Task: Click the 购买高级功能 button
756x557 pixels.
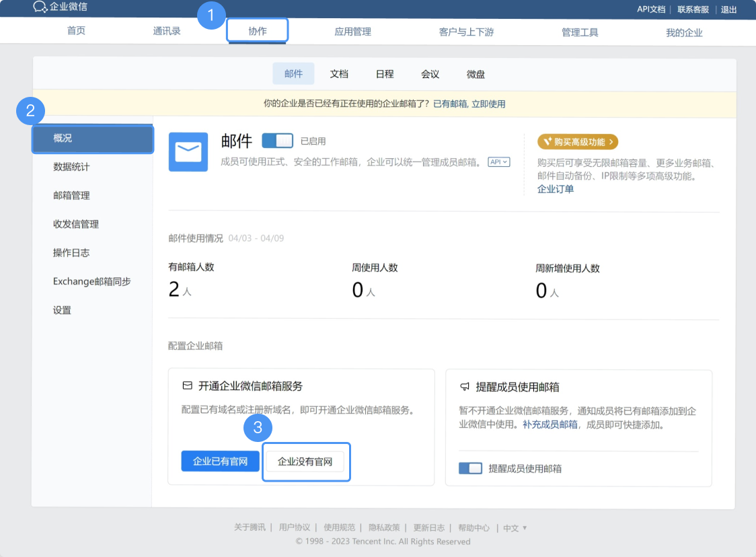Action: click(x=578, y=142)
